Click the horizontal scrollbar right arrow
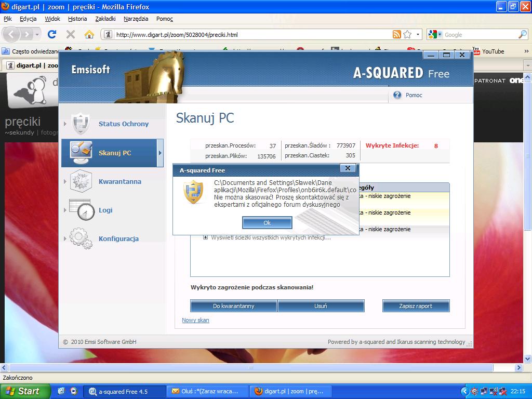 (x=518, y=367)
